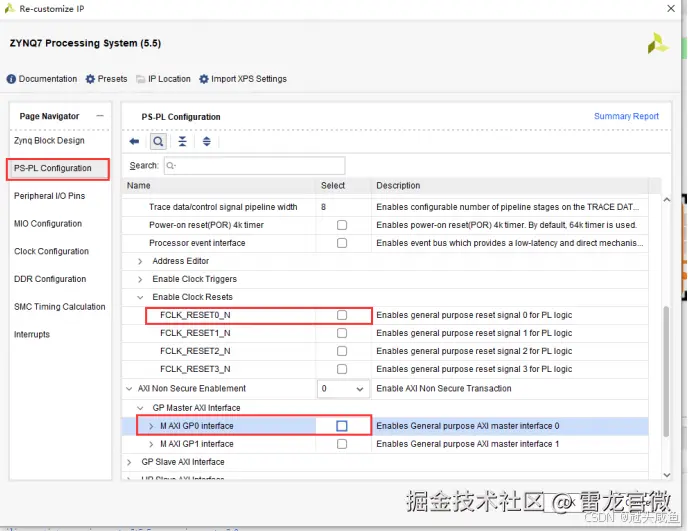This screenshot has height=531, width=688.
Task: Expand GP Slave AXI Interface group
Action: click(x=129, y=462)
